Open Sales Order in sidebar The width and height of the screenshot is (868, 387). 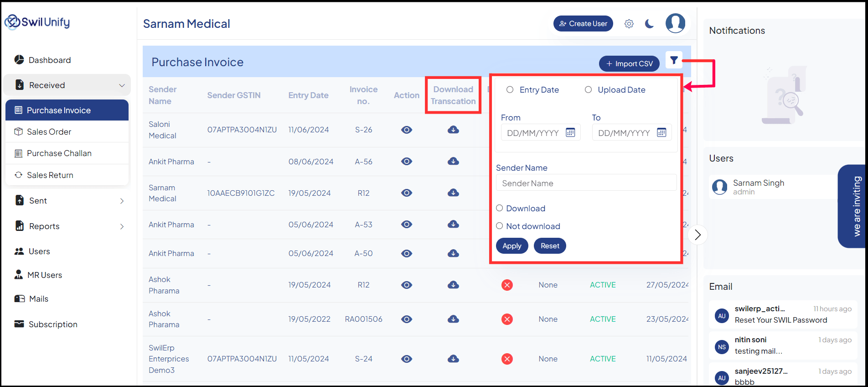coord(67,131)
